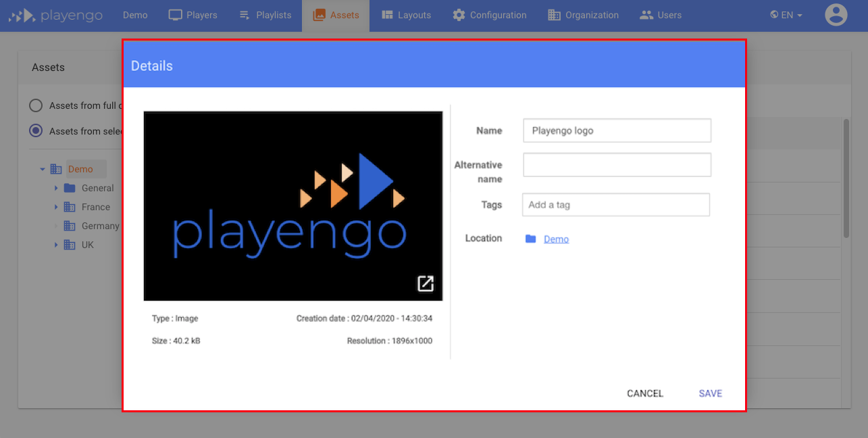Open the Users tab
Viewport: 868px width, 438px height.
660,15
